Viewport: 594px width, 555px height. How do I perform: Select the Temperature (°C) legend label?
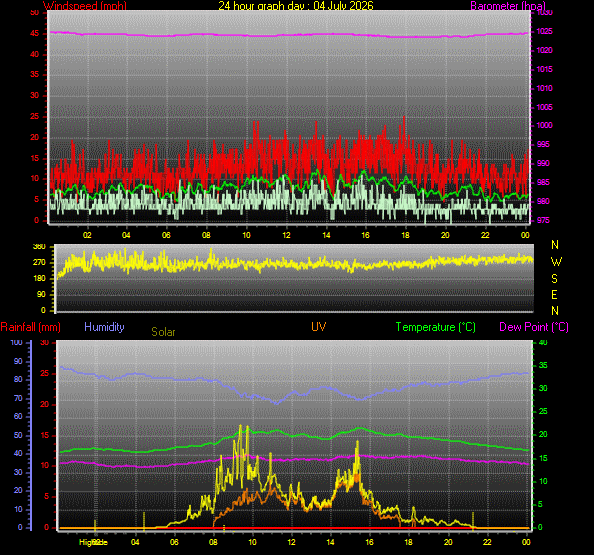click(x=436, y=327)
